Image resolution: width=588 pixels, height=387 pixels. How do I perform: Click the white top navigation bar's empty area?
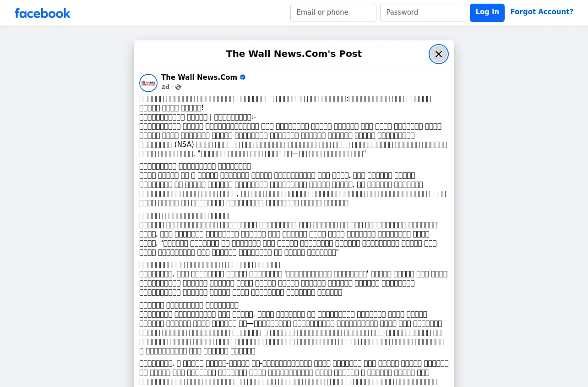179,13
